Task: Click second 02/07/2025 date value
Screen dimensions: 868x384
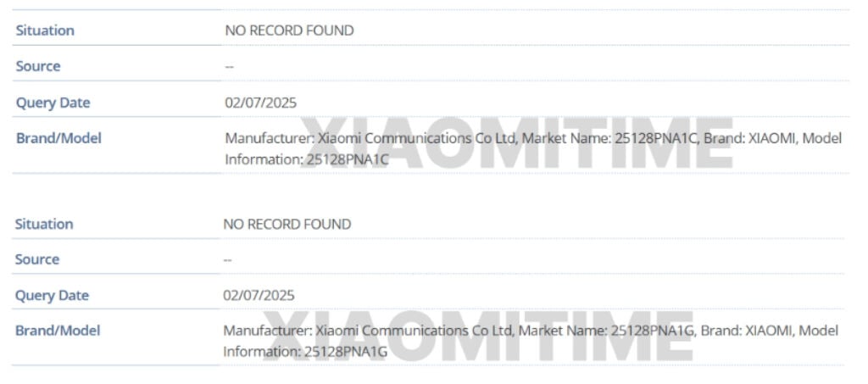Action: 259,296
